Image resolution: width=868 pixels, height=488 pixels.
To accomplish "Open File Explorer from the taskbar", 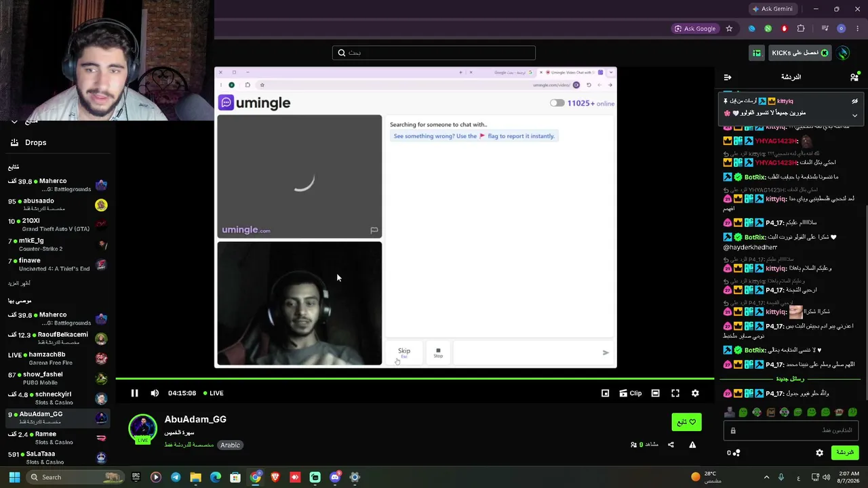I will [195, 477].
